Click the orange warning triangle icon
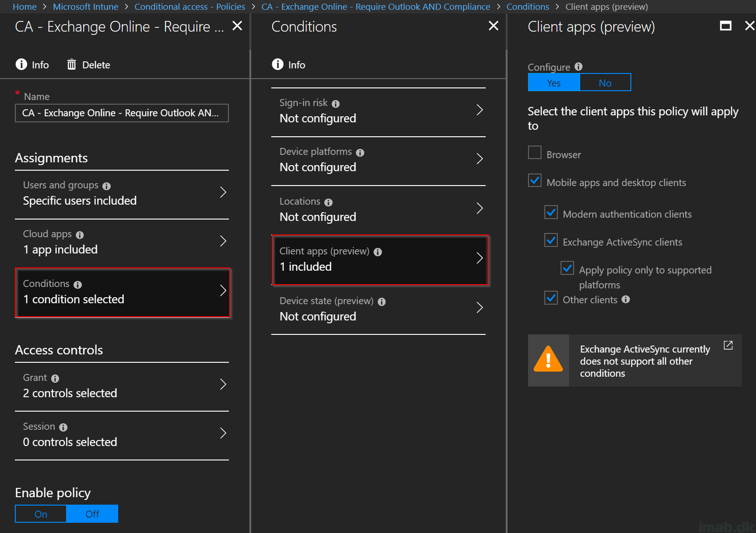Image resolution: width=756 pixels, height=533 pixels. click(x=549, y=360)
